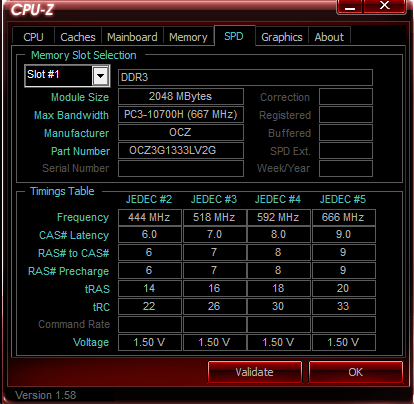Click the Manufacturer field showing OCZ
414x404 pixels.
[x=181, y=133]
